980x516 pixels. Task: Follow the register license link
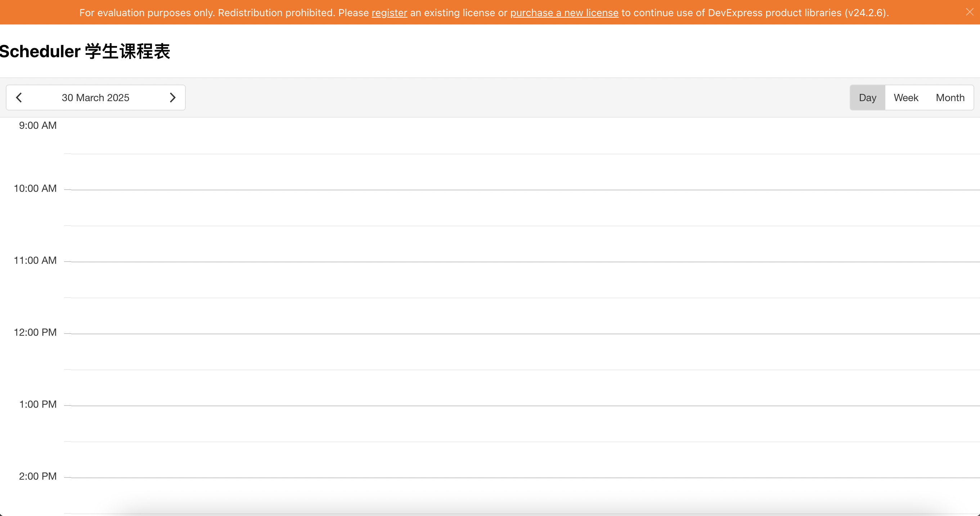coord(389,13)
